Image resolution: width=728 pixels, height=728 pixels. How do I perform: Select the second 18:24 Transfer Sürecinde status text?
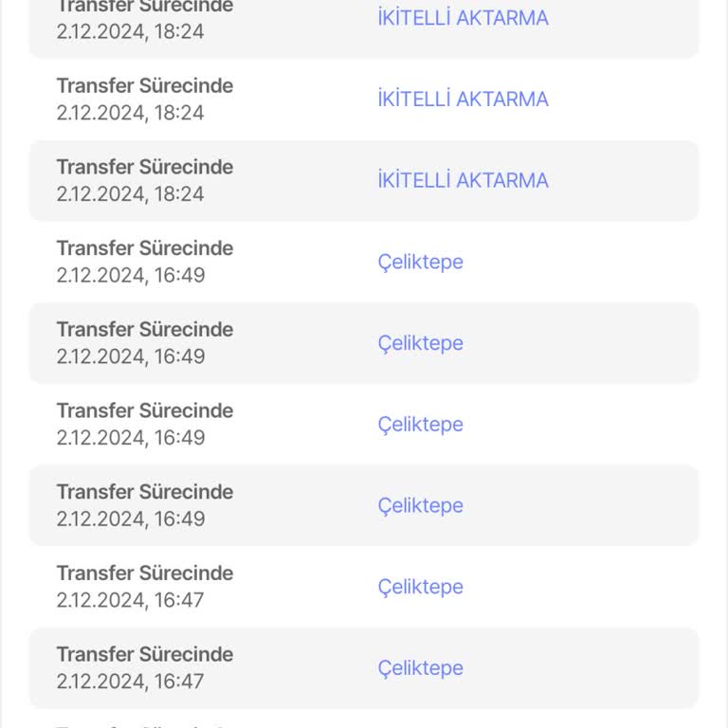[x=144, y=85]
